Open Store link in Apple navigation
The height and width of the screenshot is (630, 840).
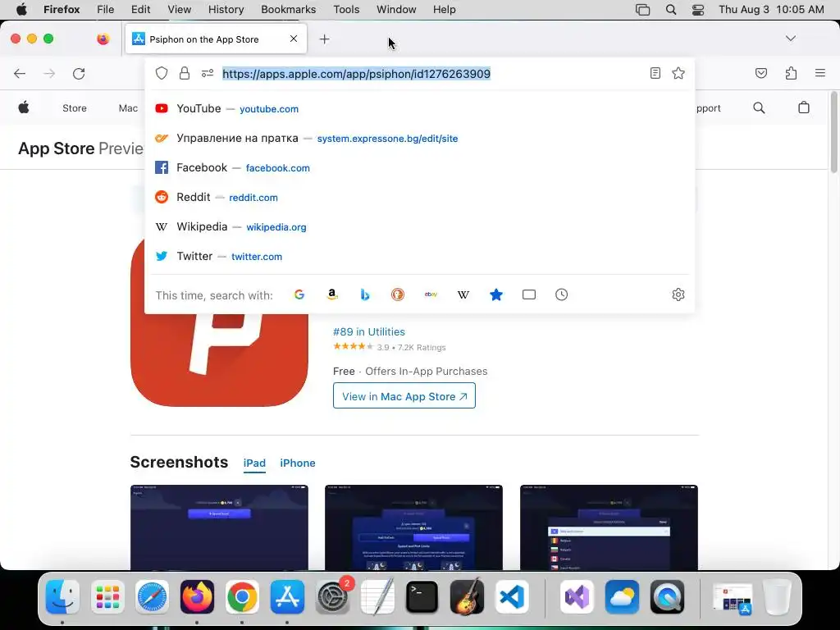[75, 108]
